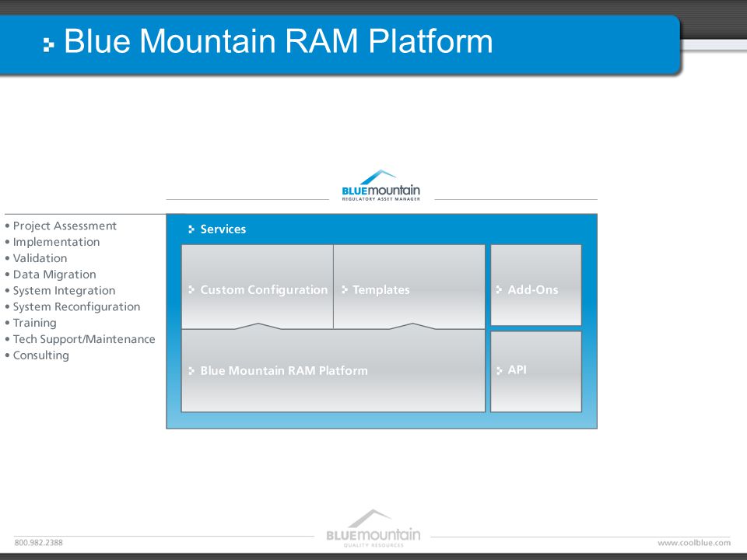This screenshot has height=560, width=747.
Task: Click the Training bullet item
Action: [x=30, y=323]
